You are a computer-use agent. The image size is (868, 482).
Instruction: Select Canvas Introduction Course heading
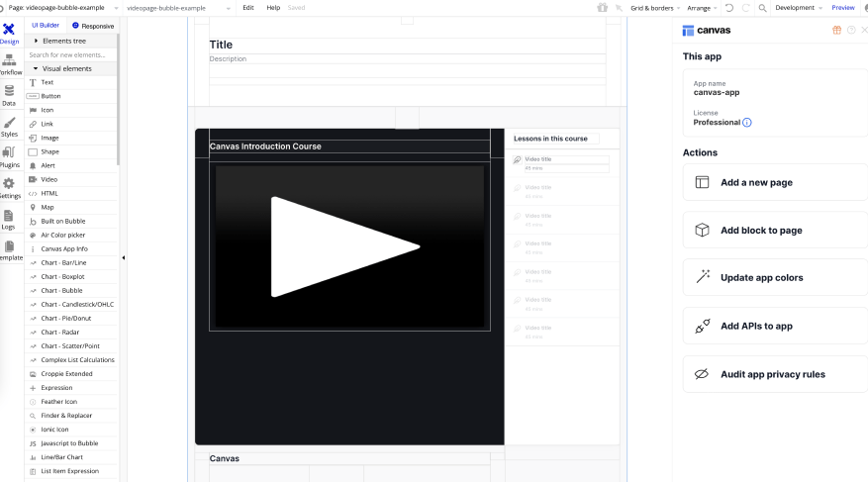point(265,146)
